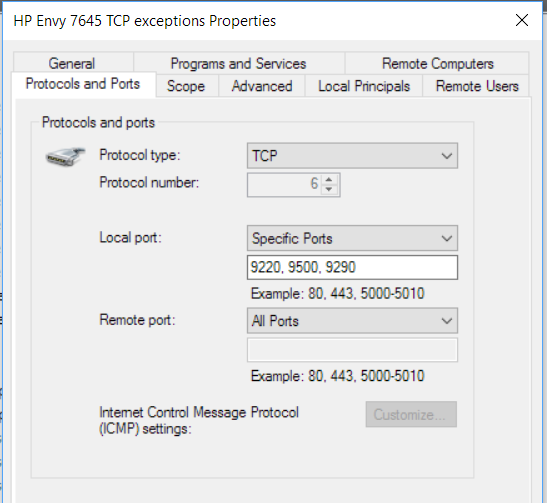
Task: Click the dialog title HP Envy 7645 TCP exceptions Properties
Action: 144,21
